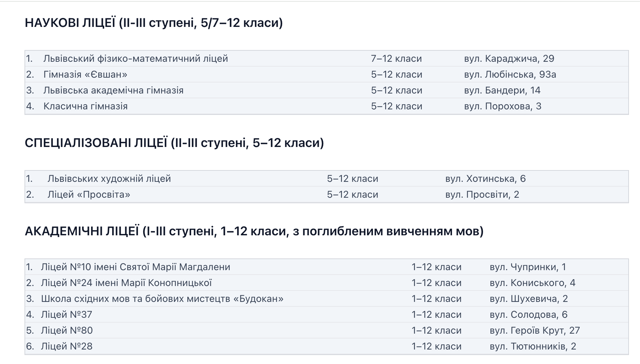Click "Ліцей №10 імені Святої Марії Магдалени"
This screenshot has width=640, height=364.
point(135,267)
